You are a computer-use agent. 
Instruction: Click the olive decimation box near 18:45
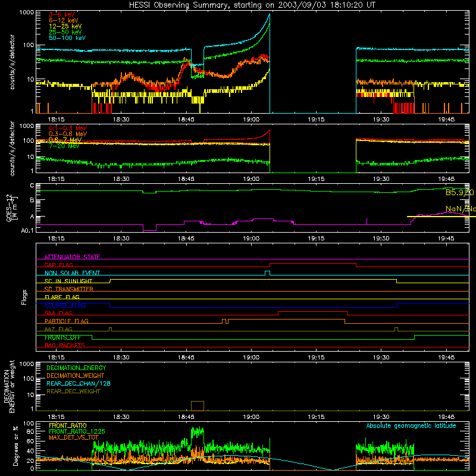pyautogui.click(x=198, y=406)
